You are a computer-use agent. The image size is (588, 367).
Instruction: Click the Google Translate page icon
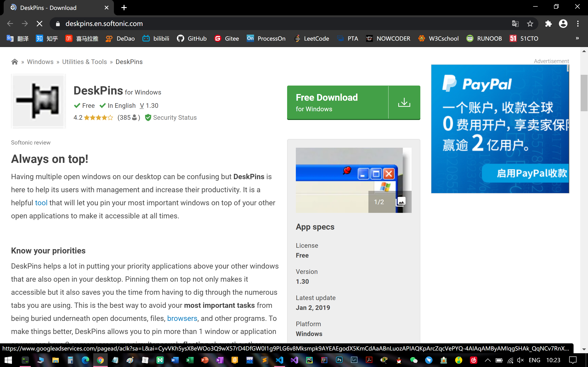(x=515, y=24)
